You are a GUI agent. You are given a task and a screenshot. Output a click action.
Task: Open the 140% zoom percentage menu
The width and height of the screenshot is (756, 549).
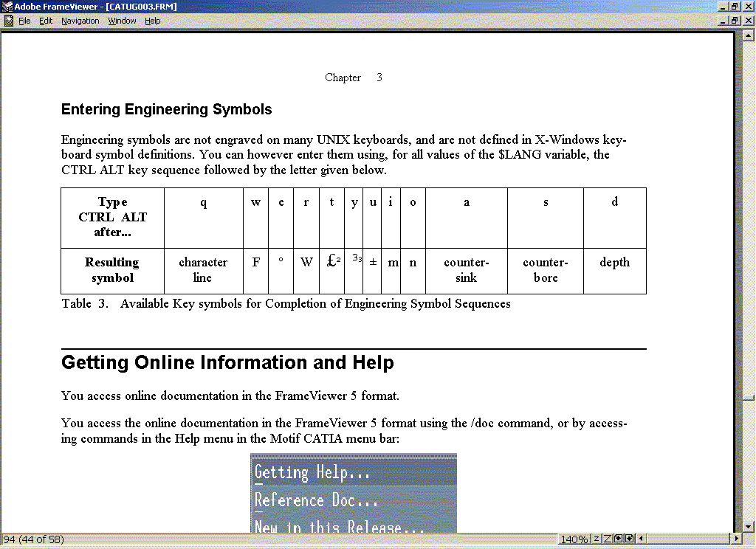[x=574, y=539]
